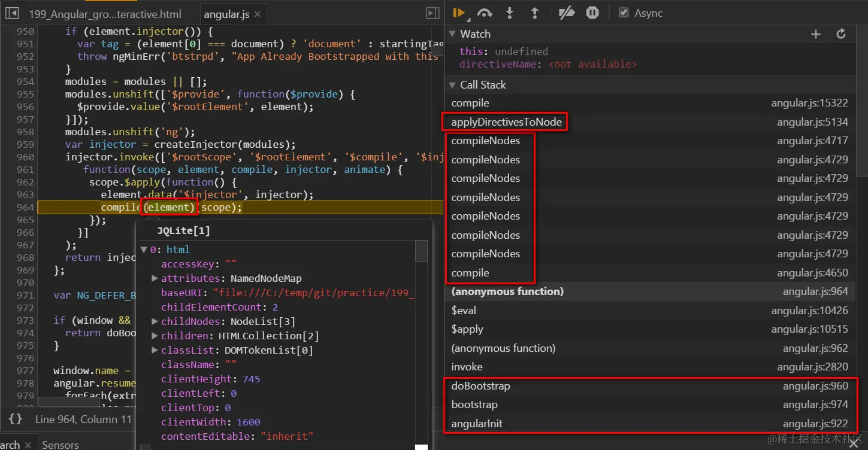This screenshot has width=868, height=450.
Task: Select compileNodes frame at angular.js:4717
Action: (650, 141)
